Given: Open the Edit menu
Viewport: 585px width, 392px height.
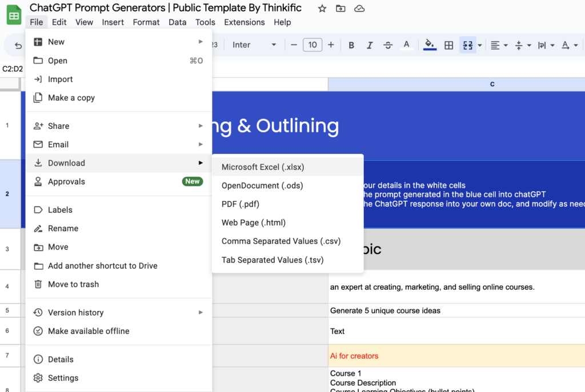Looking at the screenshot, I should point(59,22).
